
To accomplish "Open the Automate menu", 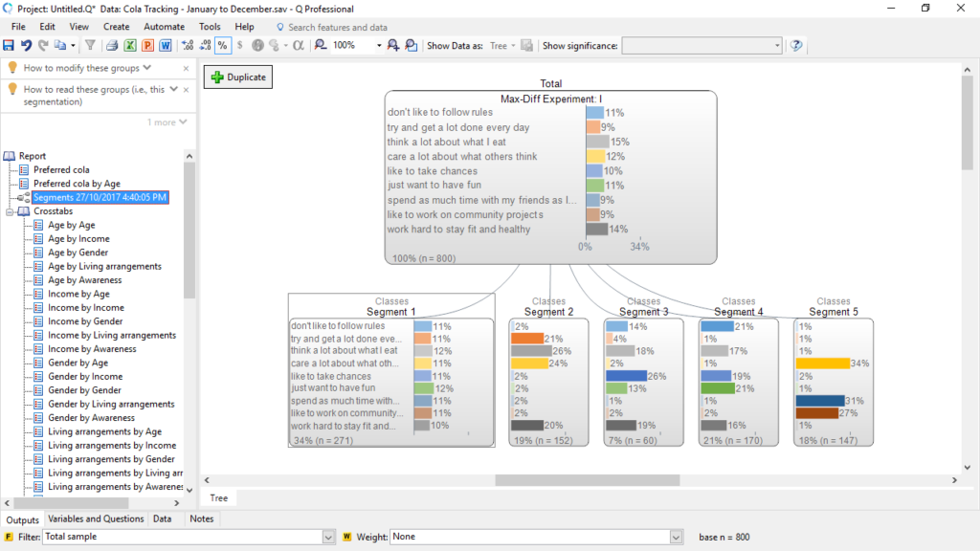I will (165, 27).
